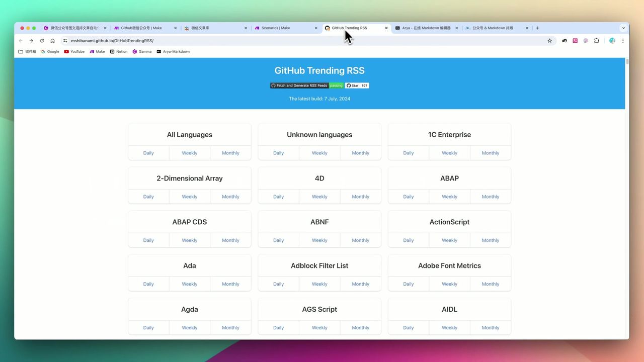The width and height of the screenshot is (644, 362).
Task: Open the Daily feed under All Languages
Action: click(148, 153)
